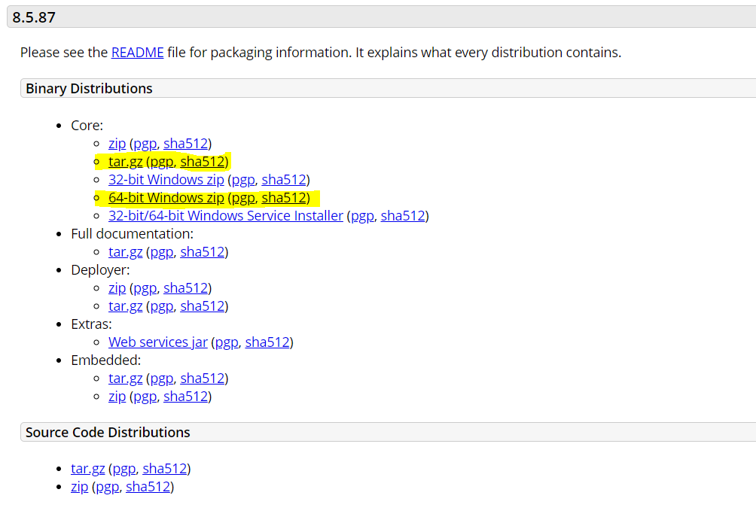
Task: Click the Embedded: list label
Action: tap(105, 360)
